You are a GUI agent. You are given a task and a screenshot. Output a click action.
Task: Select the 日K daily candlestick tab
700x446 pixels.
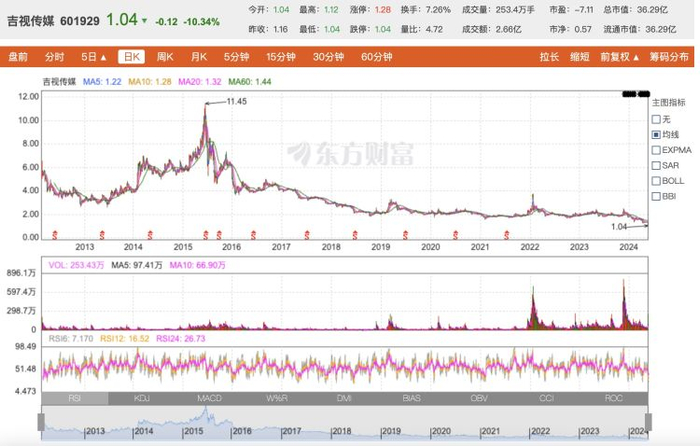tap(132, 57)
